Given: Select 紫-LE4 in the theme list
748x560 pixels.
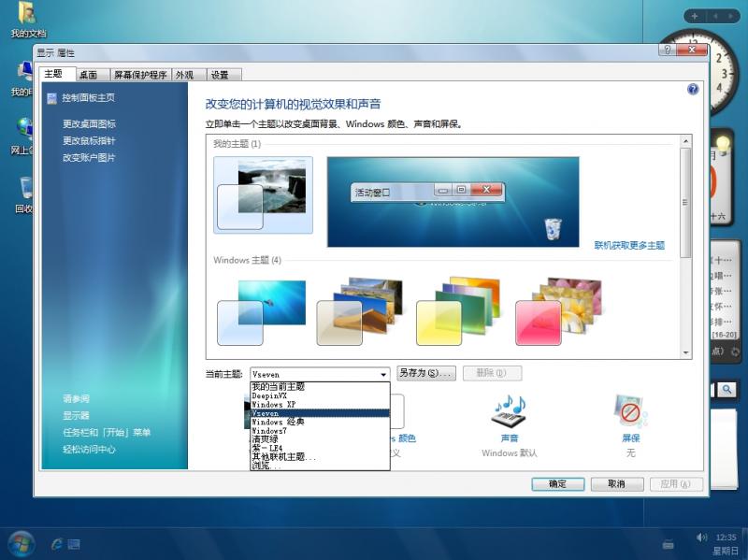Looking at the screenshot, I should tap(320, 448).
